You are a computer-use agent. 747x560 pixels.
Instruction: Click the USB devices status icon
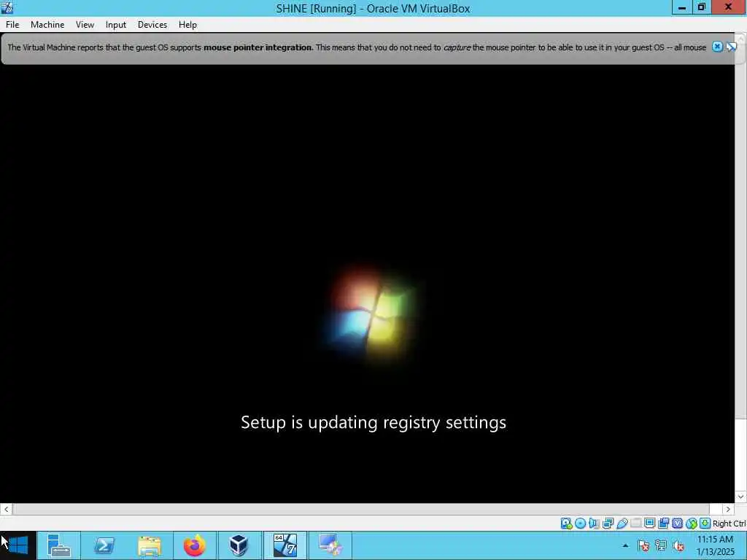(622, 524)
